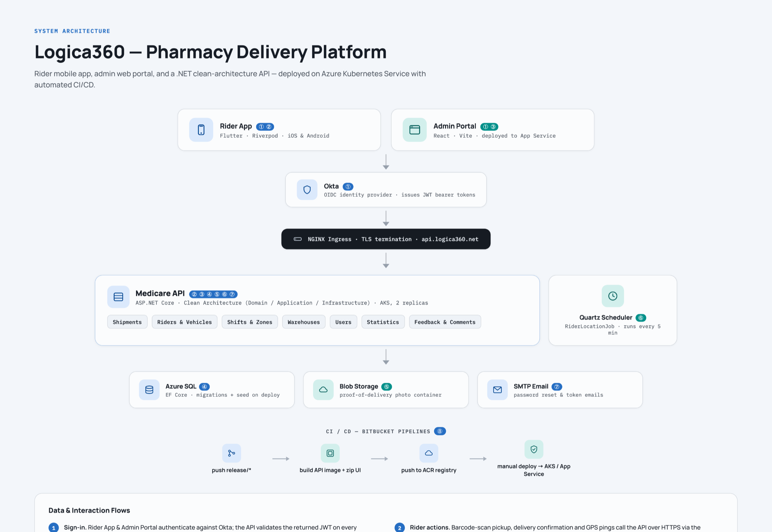Click the push to ACR registry cloud icon
The width and height of the screenshot is (772, 532).
click(429, 453)
